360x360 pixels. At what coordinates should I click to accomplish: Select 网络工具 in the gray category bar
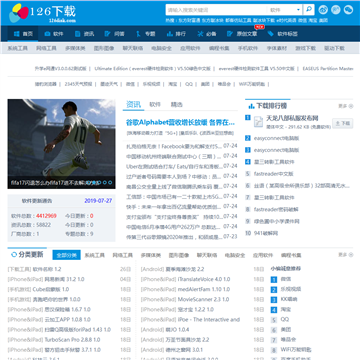coord(46,48)
